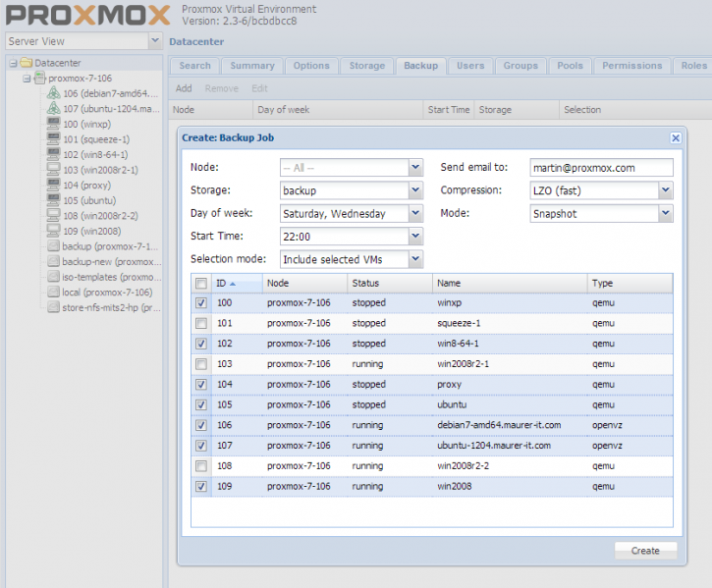This screenshot has width=712, height=588.
Task: Uncheck the VM 100 winxp checkbox
Action: coord(201,303)
